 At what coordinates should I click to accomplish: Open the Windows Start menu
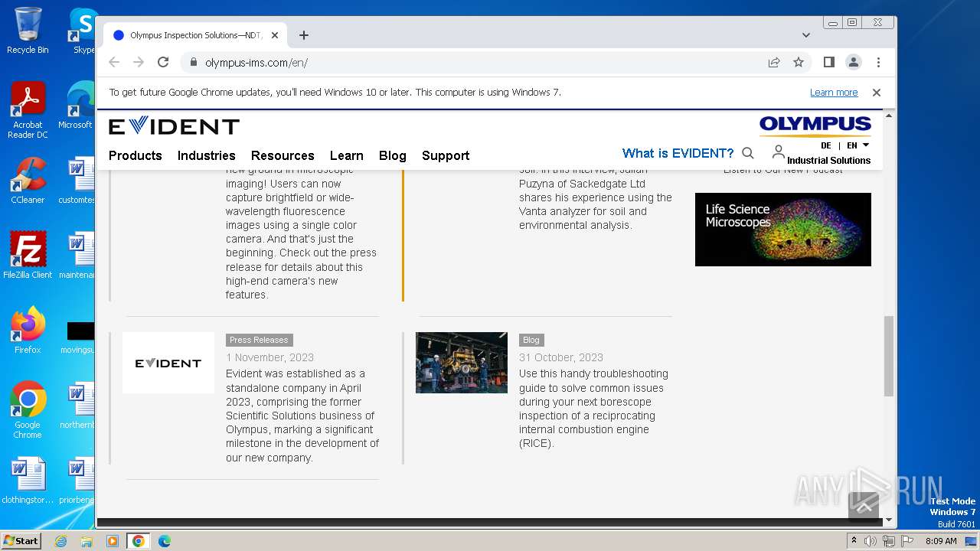[x=21, y=540]
